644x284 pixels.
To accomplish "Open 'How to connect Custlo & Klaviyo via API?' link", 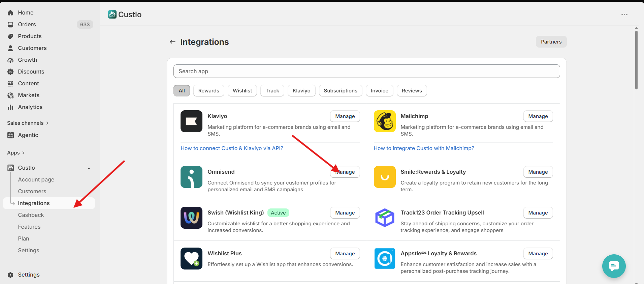I will tap(232, 148).
